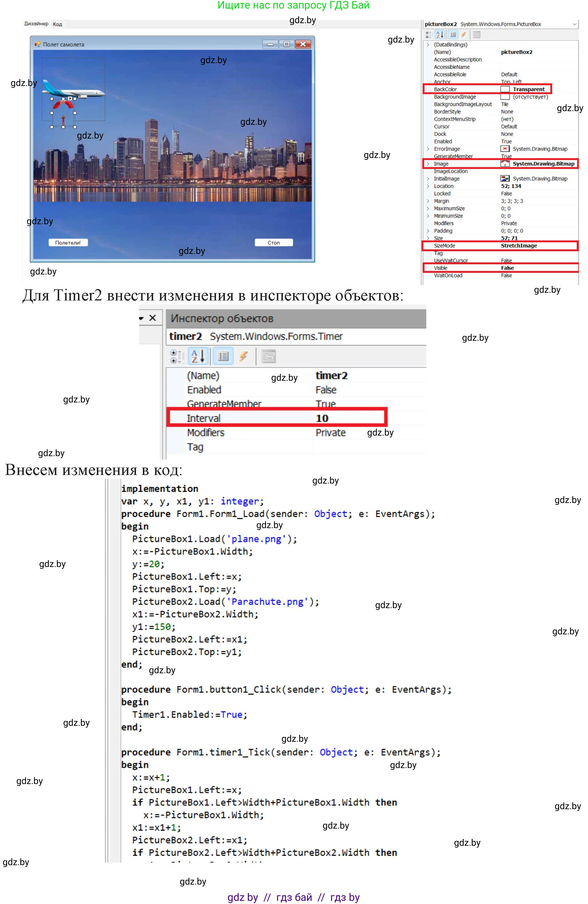The height and width of the screenshot is (904, 588).
Task: Open the pictureBox2 component selector dropdown
Action: point(574,24)
